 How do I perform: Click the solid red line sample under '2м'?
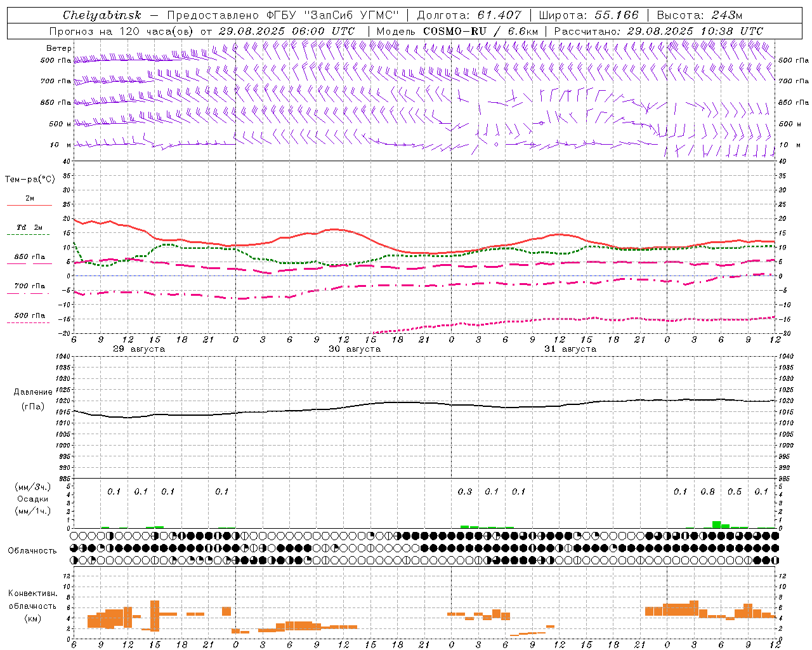[29, 205]
